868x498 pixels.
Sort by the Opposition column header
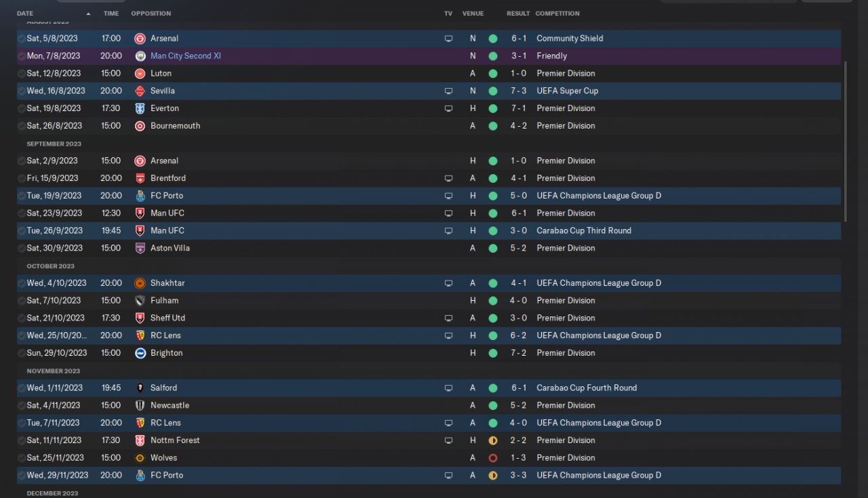click(151, 14)
